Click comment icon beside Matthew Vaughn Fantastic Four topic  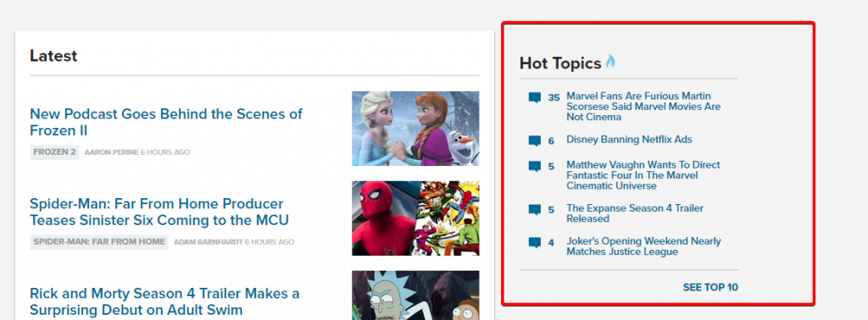tap(534, 167)
